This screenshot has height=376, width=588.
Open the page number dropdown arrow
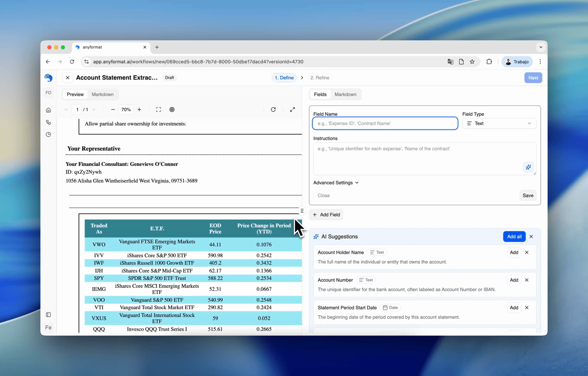[94, 110]
